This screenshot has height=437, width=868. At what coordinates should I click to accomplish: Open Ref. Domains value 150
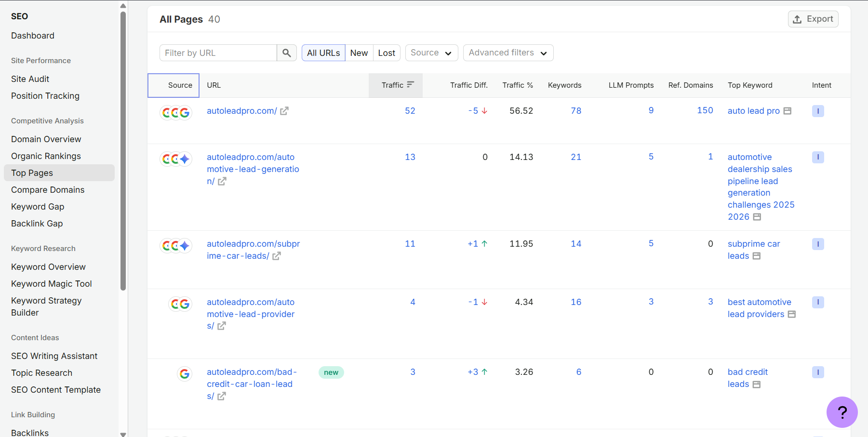pyautogui.click(x=705, y=110)
